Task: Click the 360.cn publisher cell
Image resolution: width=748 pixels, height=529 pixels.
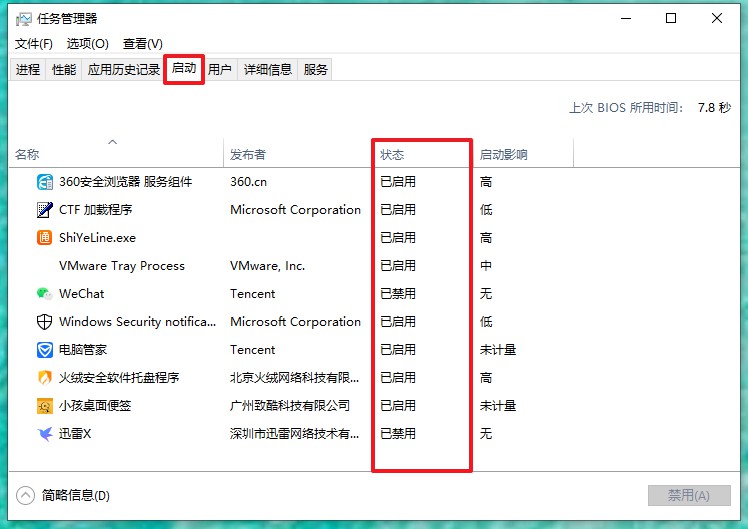Action: pyautogui.click(x=248, y=182)
